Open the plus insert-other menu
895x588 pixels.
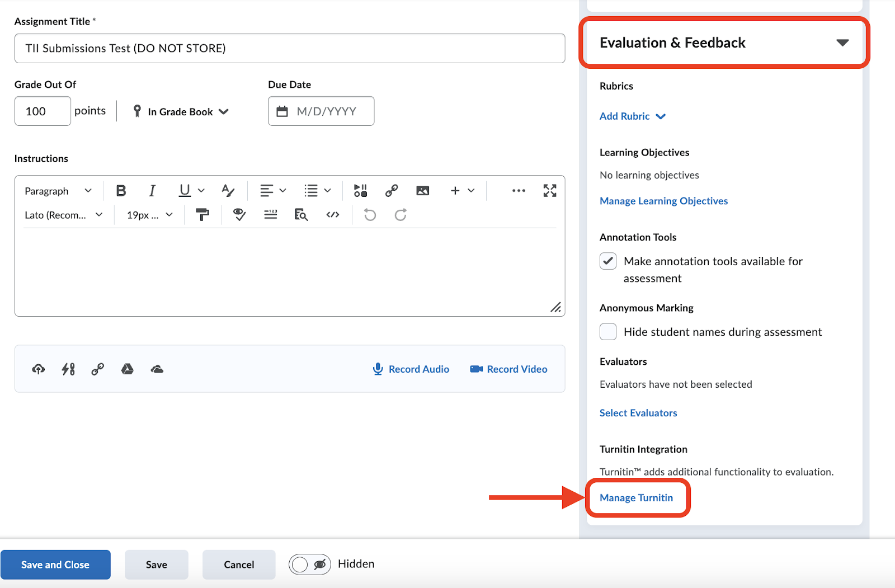[x=463, y=191]
